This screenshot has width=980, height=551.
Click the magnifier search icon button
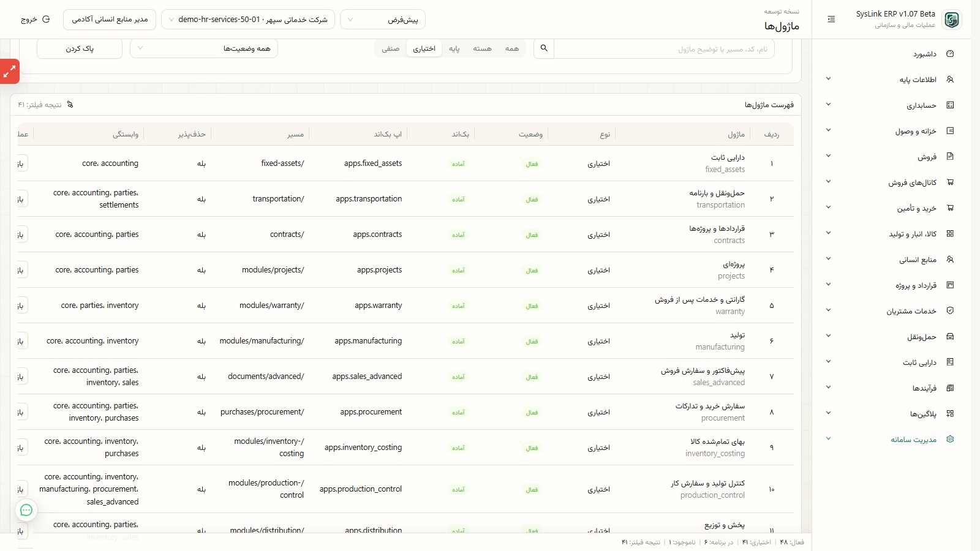pos(544,48)
